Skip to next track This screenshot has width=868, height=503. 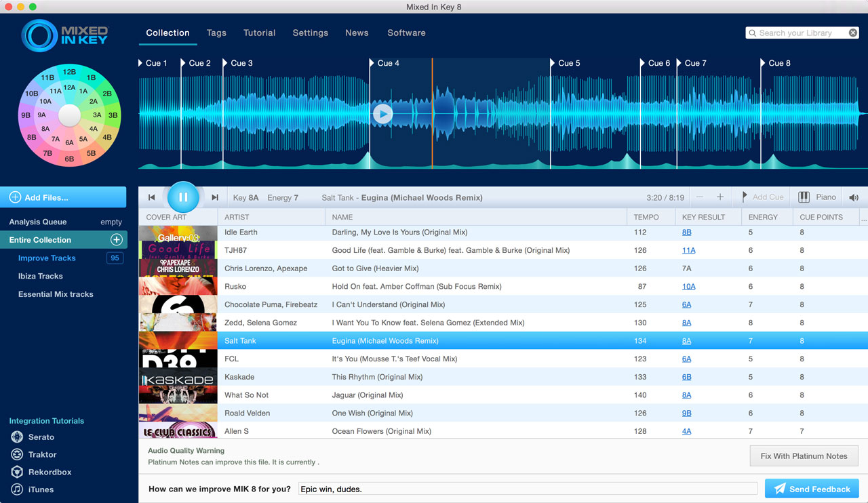tap(215, 197)
